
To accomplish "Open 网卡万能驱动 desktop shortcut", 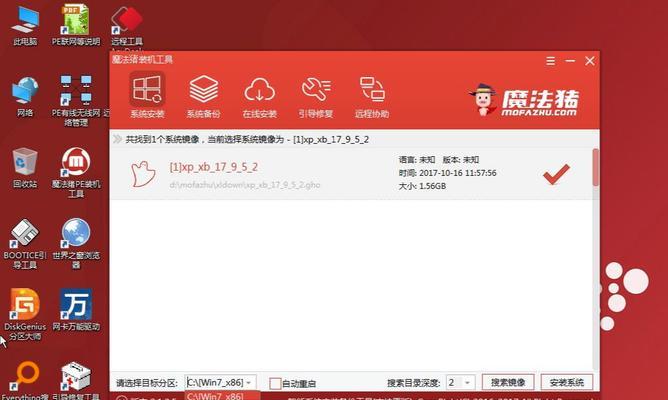I will (x=76, y=310).
